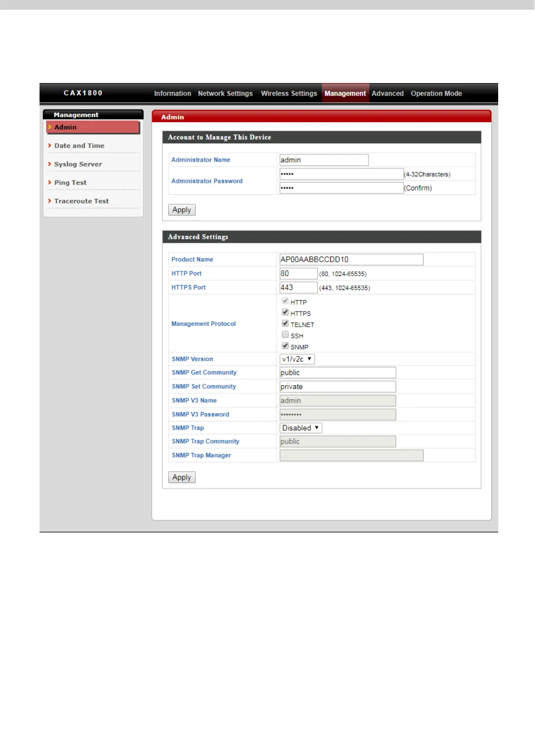Open the Information tab
The image size is (535, 756).
point(172,93)
